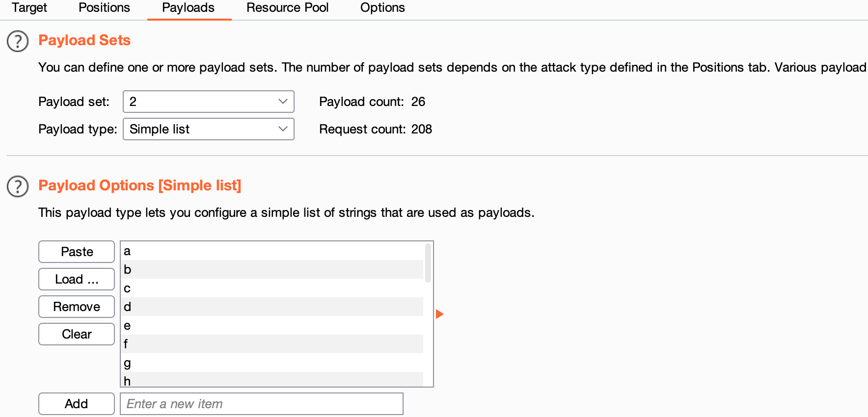
Task: Expand the Payload type dropdown
Action: (x=208, y=129)
